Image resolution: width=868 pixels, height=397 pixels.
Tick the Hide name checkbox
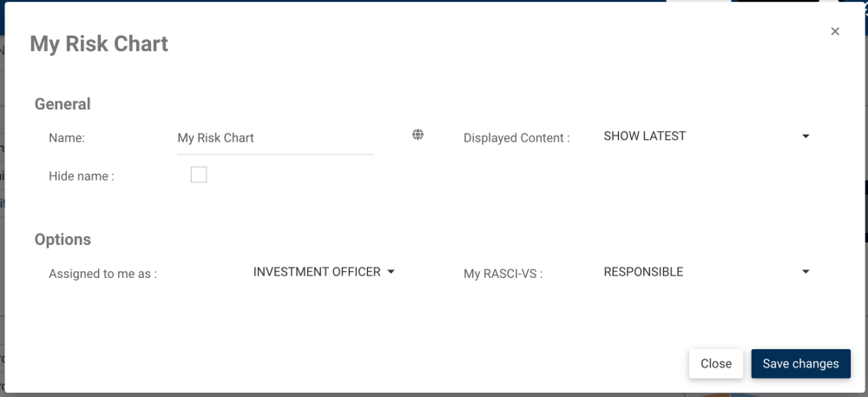pyautogui.click(x=199, y=175)
